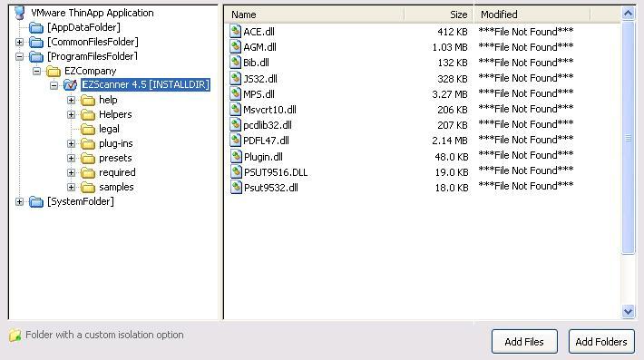Select the Helpers folder in tree

click(x=115, y=114)
